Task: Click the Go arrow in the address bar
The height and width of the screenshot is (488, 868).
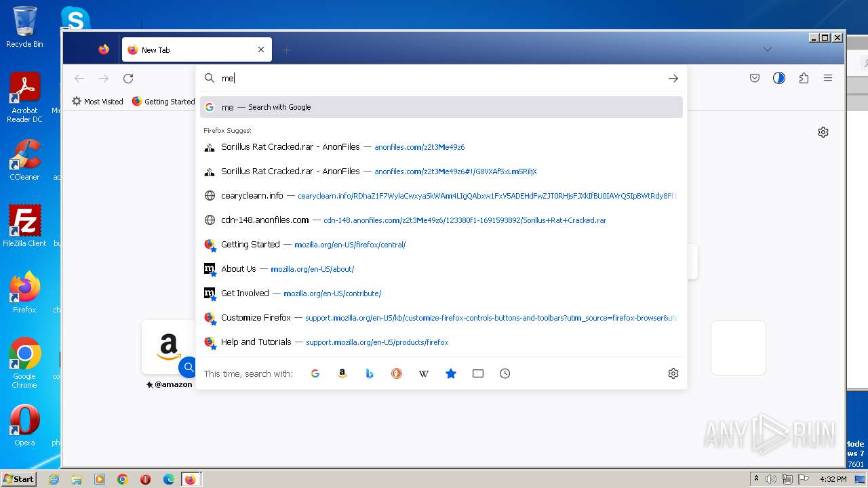Action: coord(673,79)
